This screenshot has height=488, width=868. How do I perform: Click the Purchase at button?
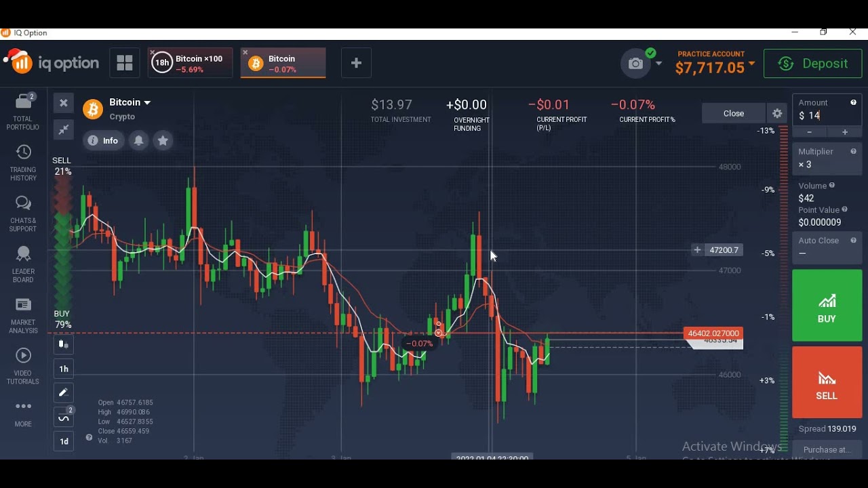[827, 449]
